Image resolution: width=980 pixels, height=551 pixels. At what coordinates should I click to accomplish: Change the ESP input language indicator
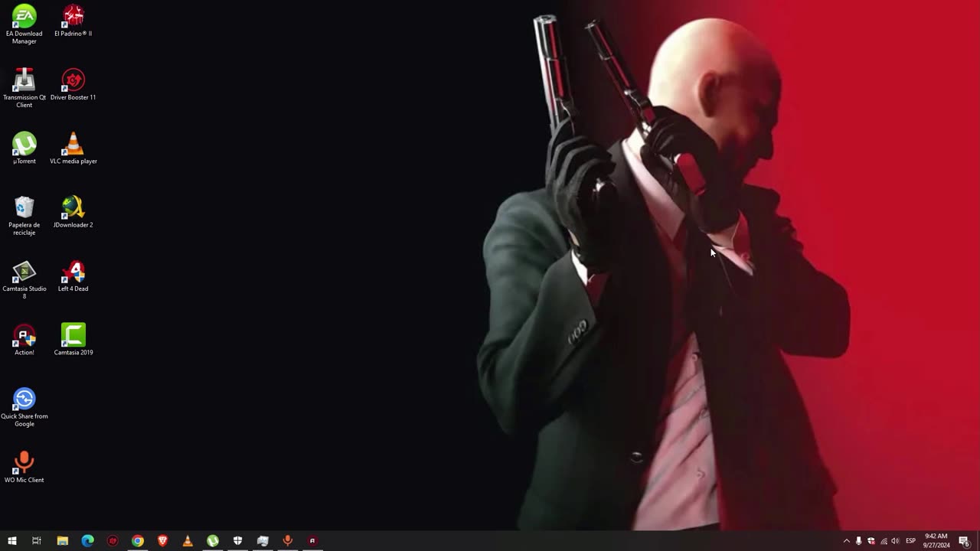pyautogui.click(x=911, y=541)
